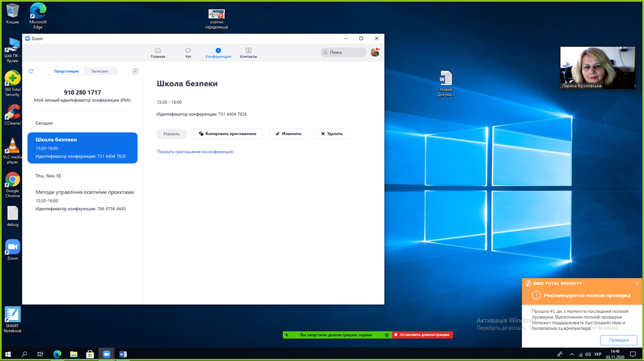Open the volume tray icon
Image resolution: width=644 pixels, height=361 pixels.
[587, 354]
